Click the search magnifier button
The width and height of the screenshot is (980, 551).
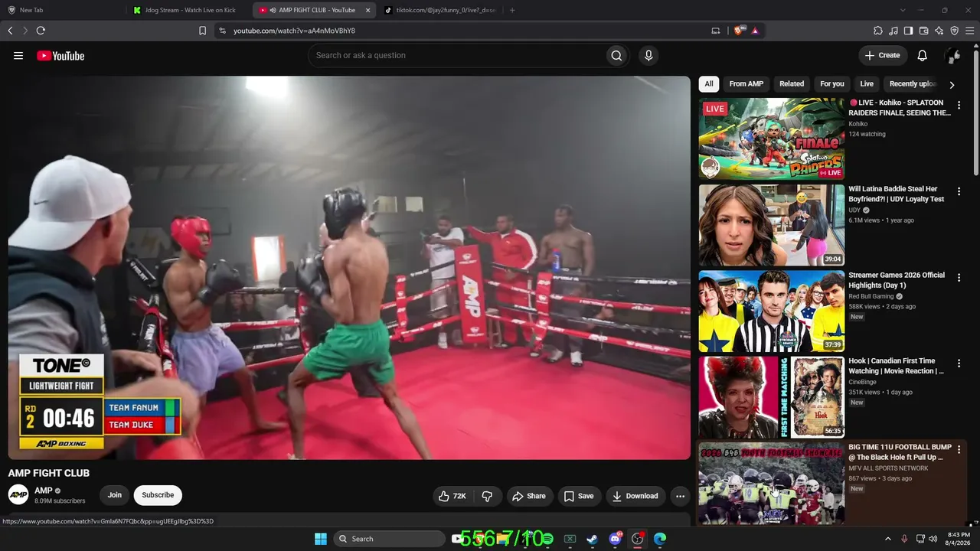[616, 55]
